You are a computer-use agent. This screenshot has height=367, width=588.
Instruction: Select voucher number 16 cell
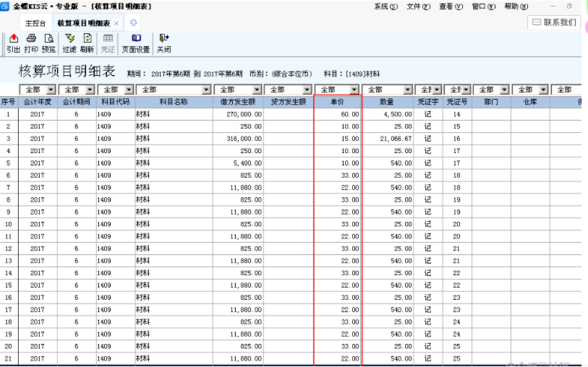(457, 139)
